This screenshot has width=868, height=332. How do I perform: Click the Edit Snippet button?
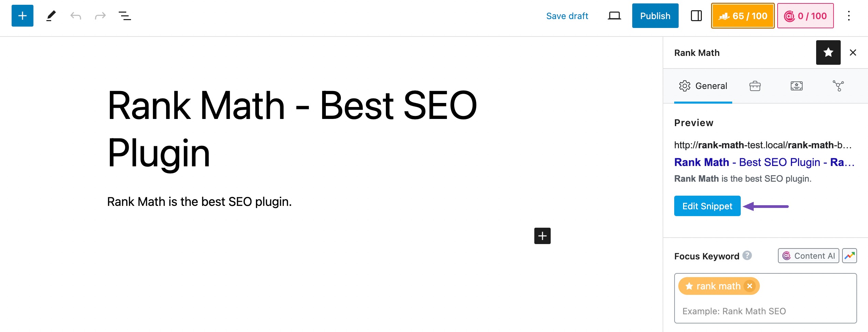coord(707,206)
